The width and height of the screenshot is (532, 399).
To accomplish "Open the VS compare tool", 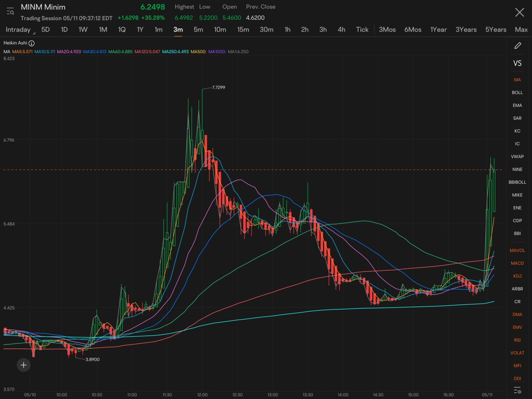I will point(517,63).
